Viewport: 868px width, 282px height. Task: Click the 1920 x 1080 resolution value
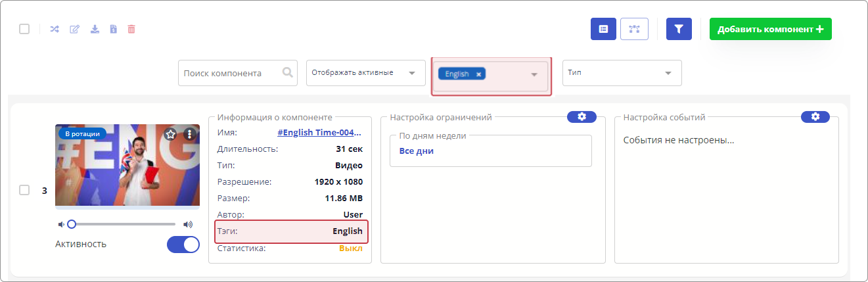pos(340,181)
